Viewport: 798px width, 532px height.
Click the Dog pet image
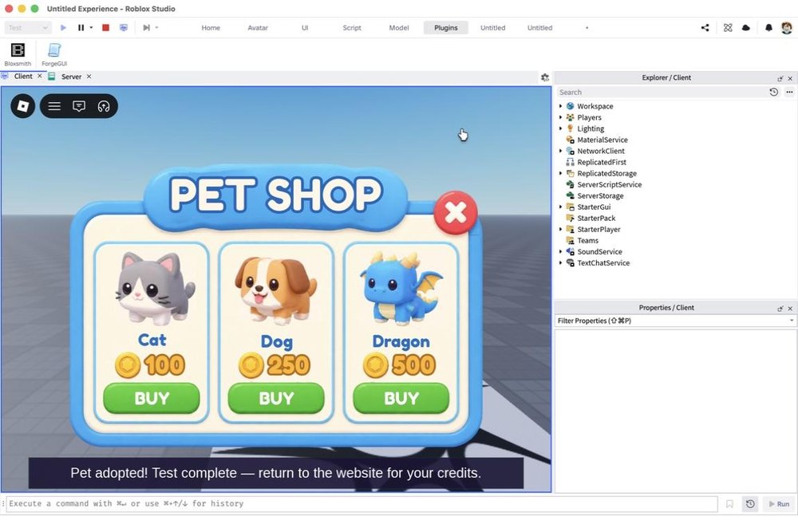coord(276,290)
